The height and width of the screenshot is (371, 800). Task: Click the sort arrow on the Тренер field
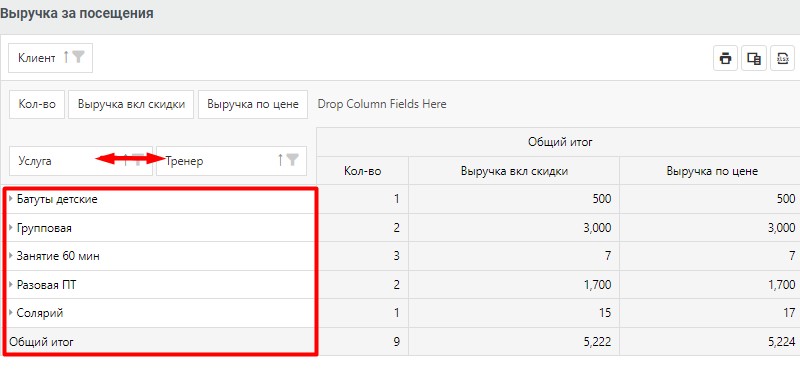280,160
